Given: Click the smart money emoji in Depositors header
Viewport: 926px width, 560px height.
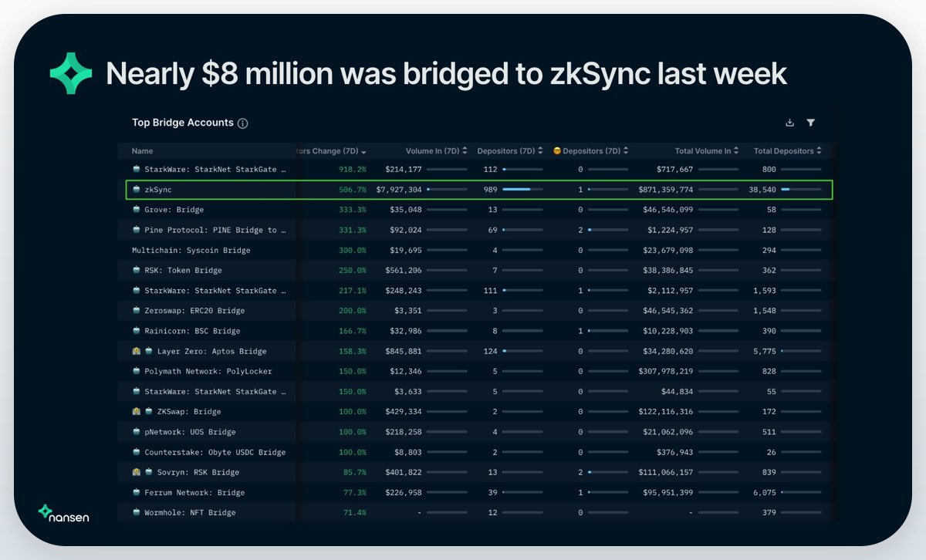Looking at the screenshot, I should 556,150.
